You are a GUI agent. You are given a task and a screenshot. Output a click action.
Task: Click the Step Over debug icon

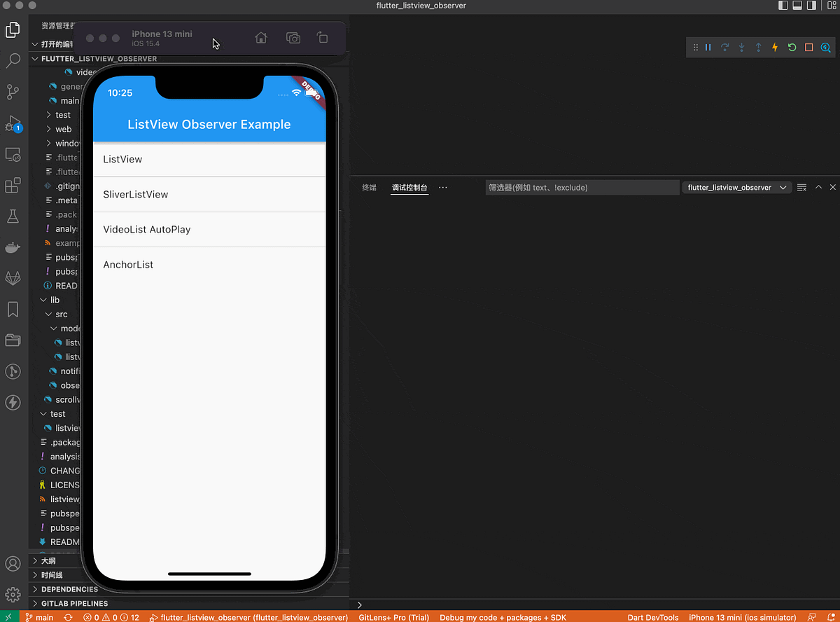(x=725, y=47)
